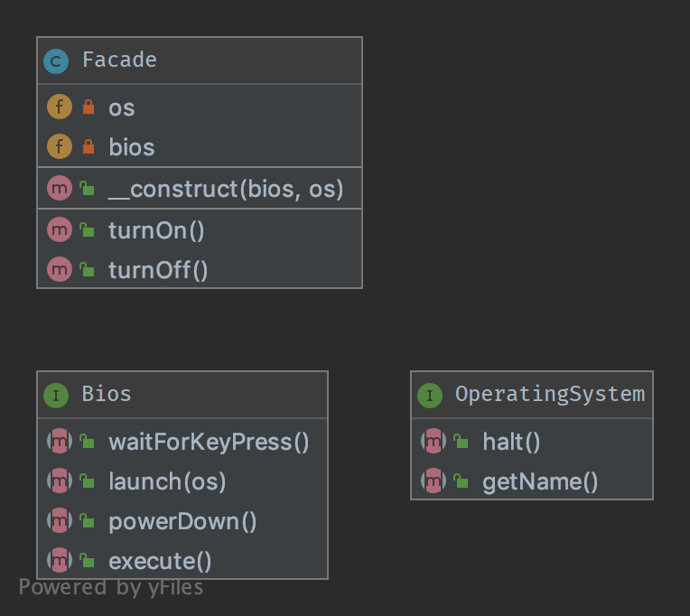
Task: Select the OperatingSystem interface title
Action: click(x=549, y=395)
